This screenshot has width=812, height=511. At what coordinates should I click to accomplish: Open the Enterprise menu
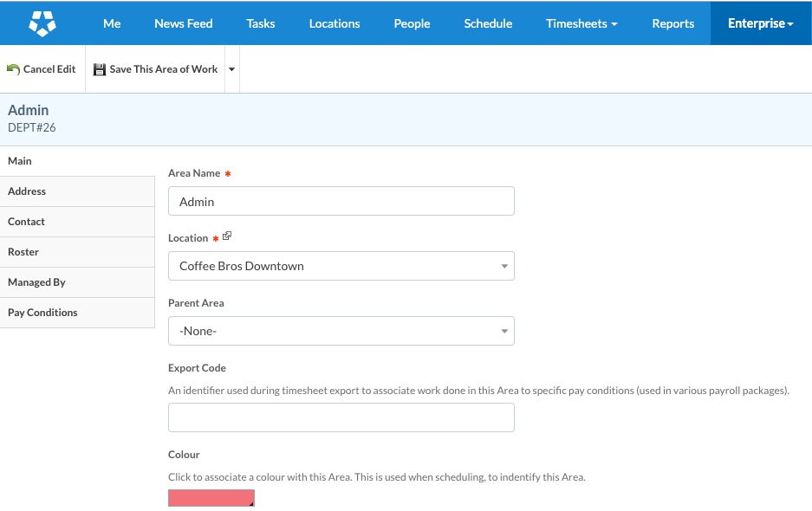pos(760,23)
